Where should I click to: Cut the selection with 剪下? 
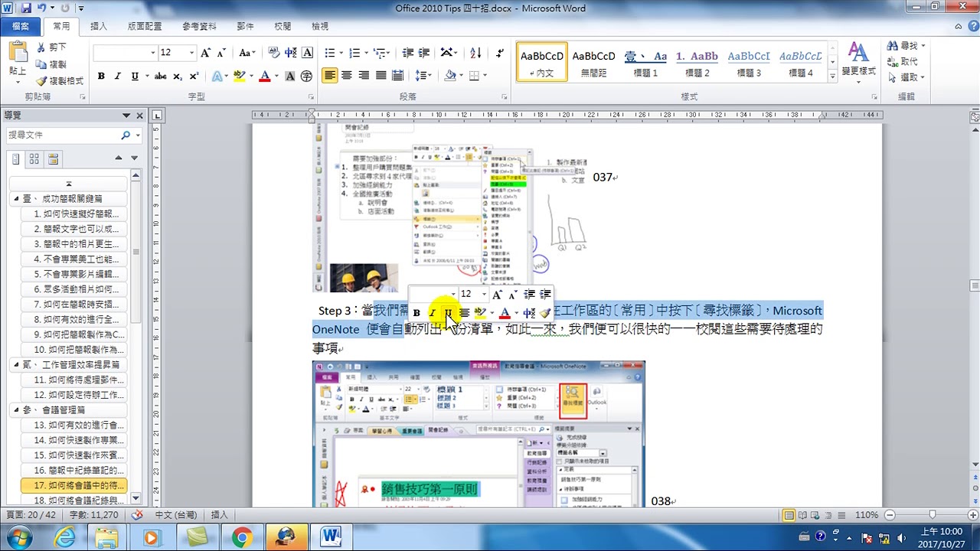click(51, 47)
